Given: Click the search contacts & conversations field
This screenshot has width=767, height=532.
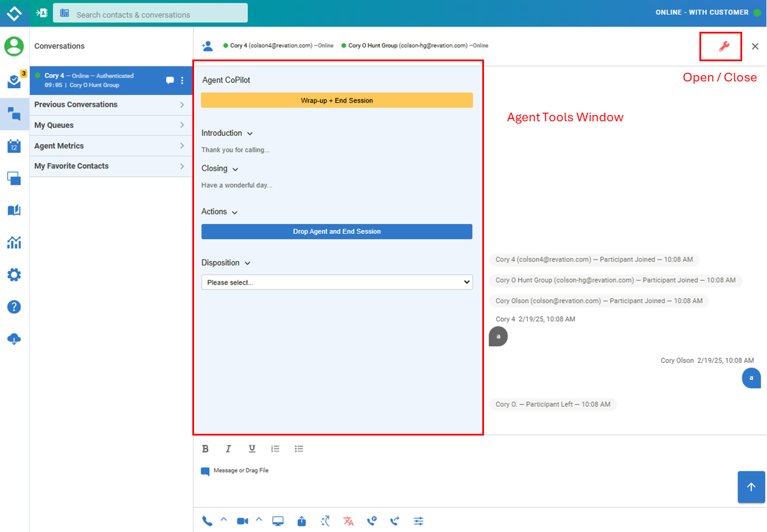Looking at the screenshot, I should tap(156, 14).
